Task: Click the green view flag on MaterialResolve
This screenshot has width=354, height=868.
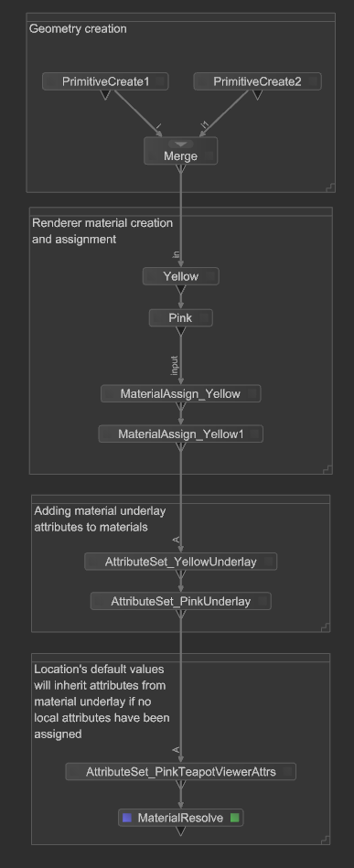Action: pyautogui.click(x=234, y=818)
